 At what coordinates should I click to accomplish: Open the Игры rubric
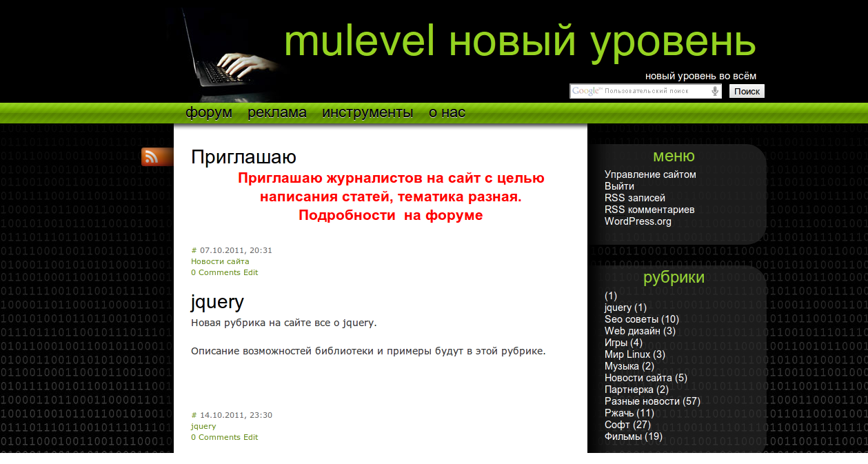pyautogui.click(x=616, y=343)
